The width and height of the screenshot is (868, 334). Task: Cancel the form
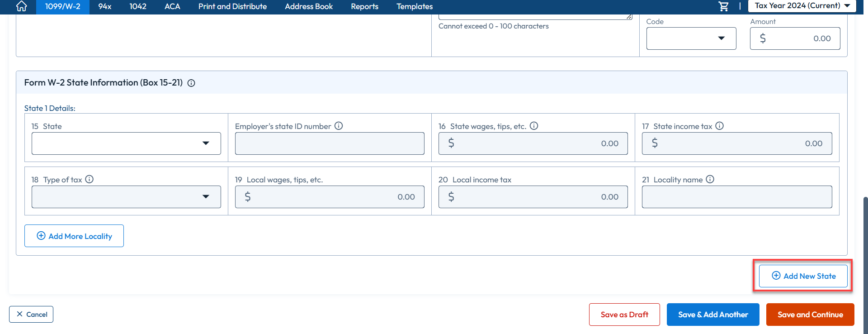31,315
